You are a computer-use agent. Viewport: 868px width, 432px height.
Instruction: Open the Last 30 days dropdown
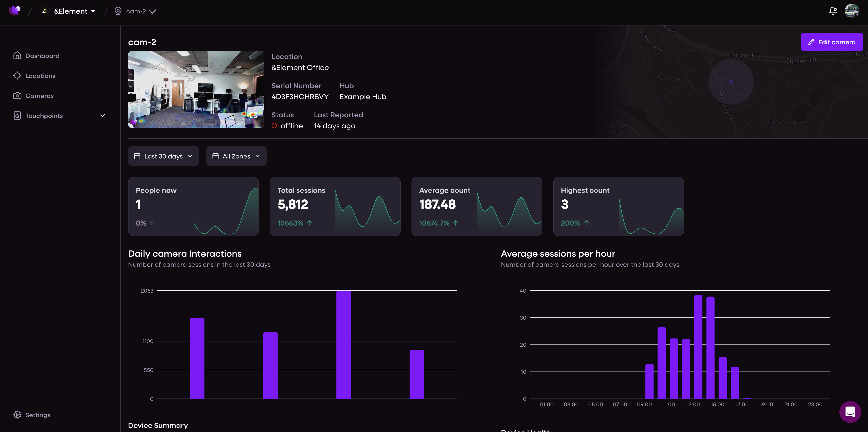point(164,156)
